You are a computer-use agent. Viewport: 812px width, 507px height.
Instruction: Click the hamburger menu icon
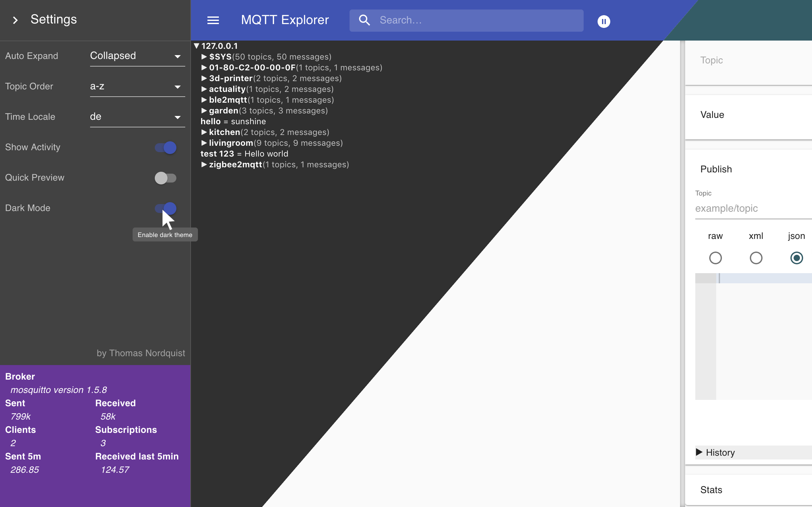click(x=212, y=20)
